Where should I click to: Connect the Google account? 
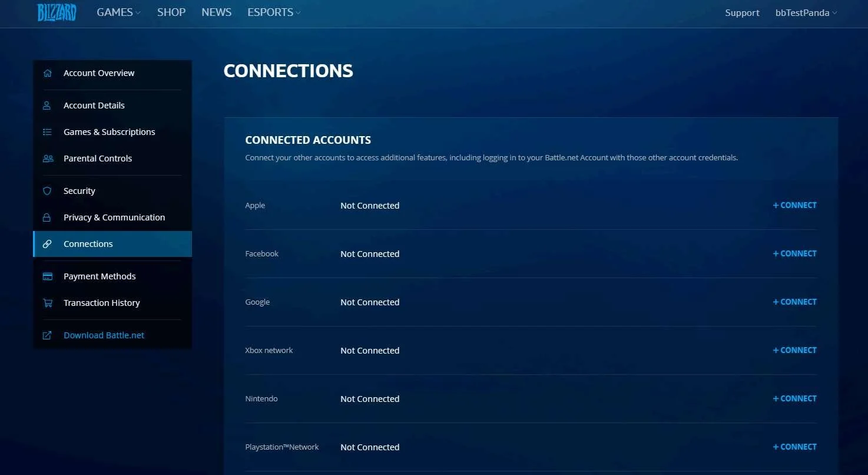(794, 302)
